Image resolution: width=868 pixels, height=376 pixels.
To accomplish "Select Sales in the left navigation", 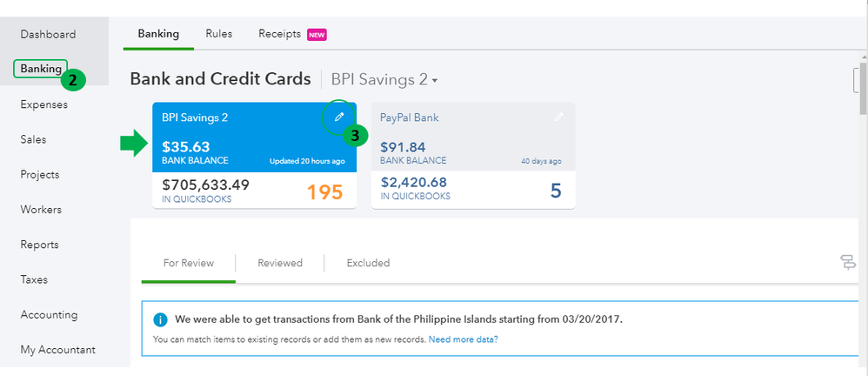I will click(x=33, y=139).
